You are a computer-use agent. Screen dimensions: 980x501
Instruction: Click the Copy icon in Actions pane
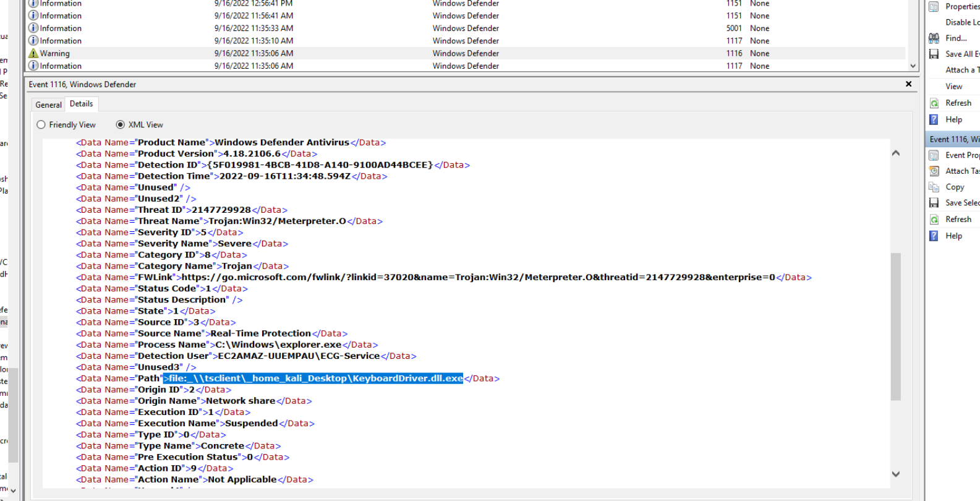tap(934, 187)
